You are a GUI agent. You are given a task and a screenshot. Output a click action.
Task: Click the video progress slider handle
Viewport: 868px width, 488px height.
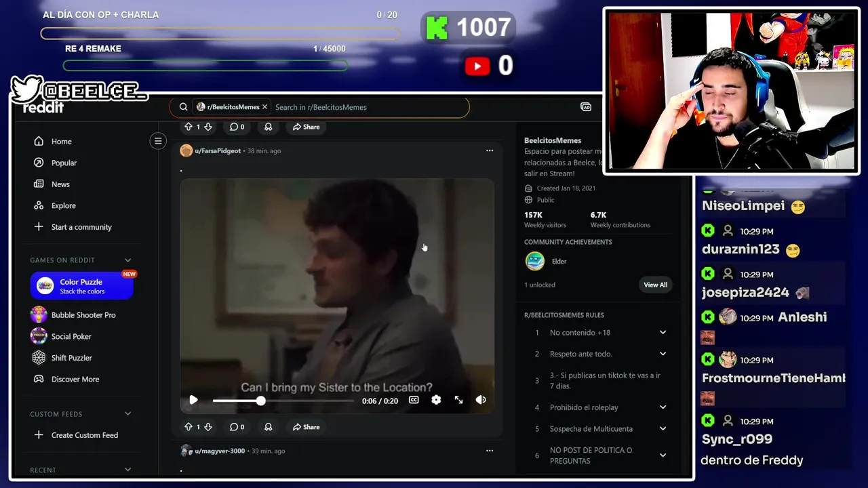[x=260, y=401]
